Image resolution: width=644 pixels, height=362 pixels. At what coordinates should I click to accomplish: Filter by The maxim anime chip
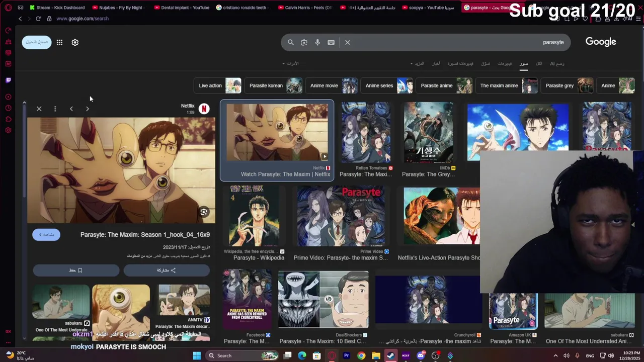click(506, 85)
